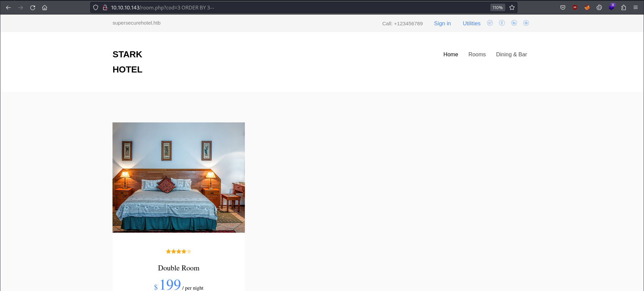This screenshot has width=644, height=291.
Task: Open the browser home page
Action: [x=44, y=7]
